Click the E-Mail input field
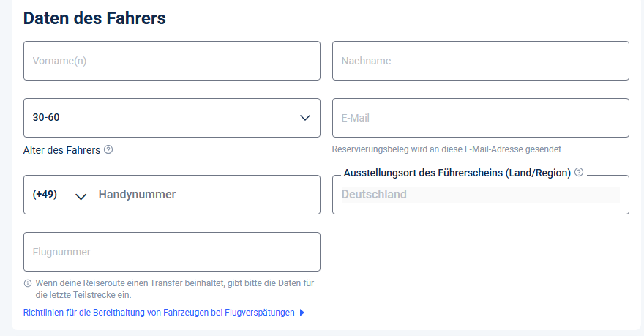This screenshot has width=644, height=336. tap(481, 118)
